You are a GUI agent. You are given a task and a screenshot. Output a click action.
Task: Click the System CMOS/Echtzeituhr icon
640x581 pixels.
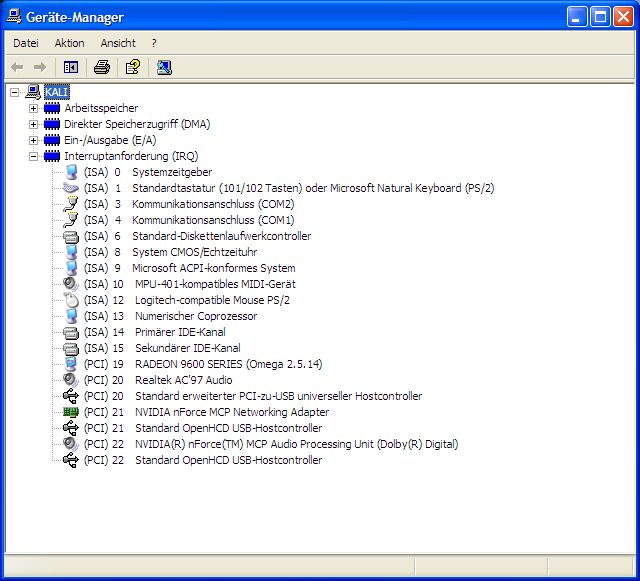click(x=71, y=252)
